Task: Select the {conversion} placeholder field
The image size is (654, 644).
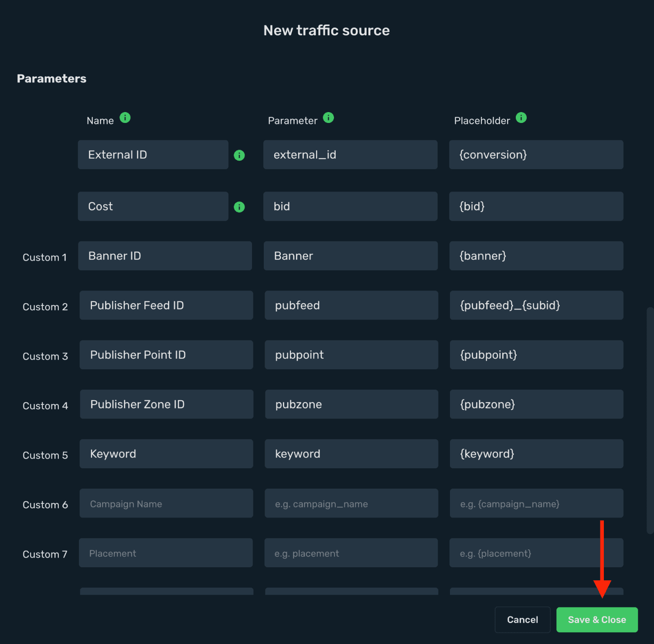Action: 536,155
